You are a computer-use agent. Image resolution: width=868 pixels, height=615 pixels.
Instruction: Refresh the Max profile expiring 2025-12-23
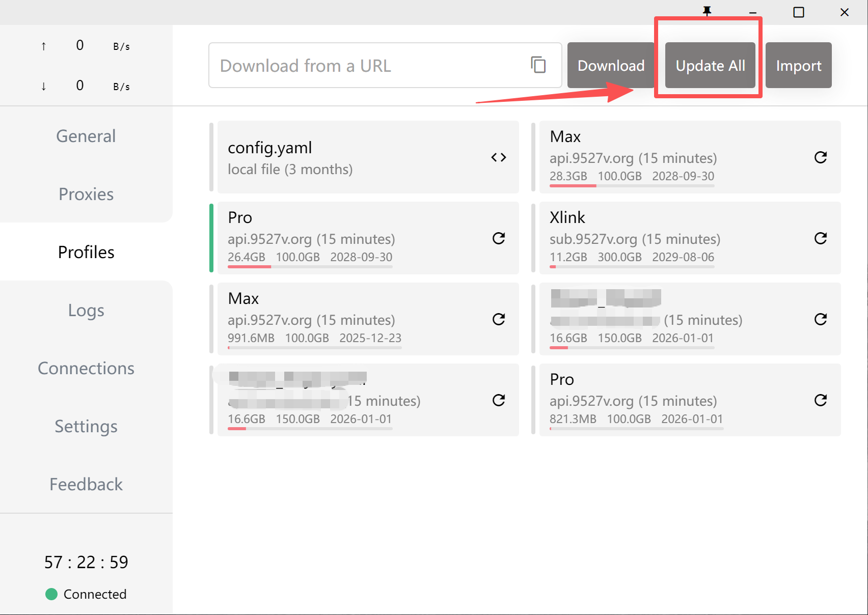(498, 319)
